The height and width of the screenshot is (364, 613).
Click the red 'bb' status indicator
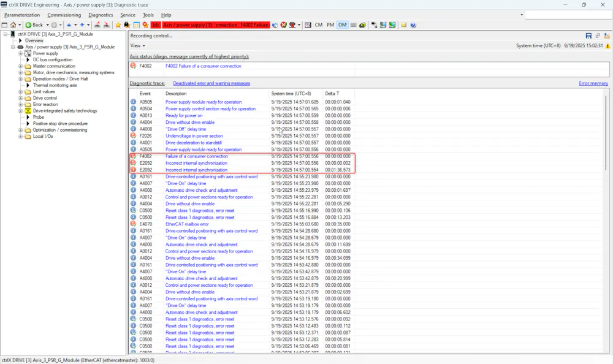coord(156,25)
